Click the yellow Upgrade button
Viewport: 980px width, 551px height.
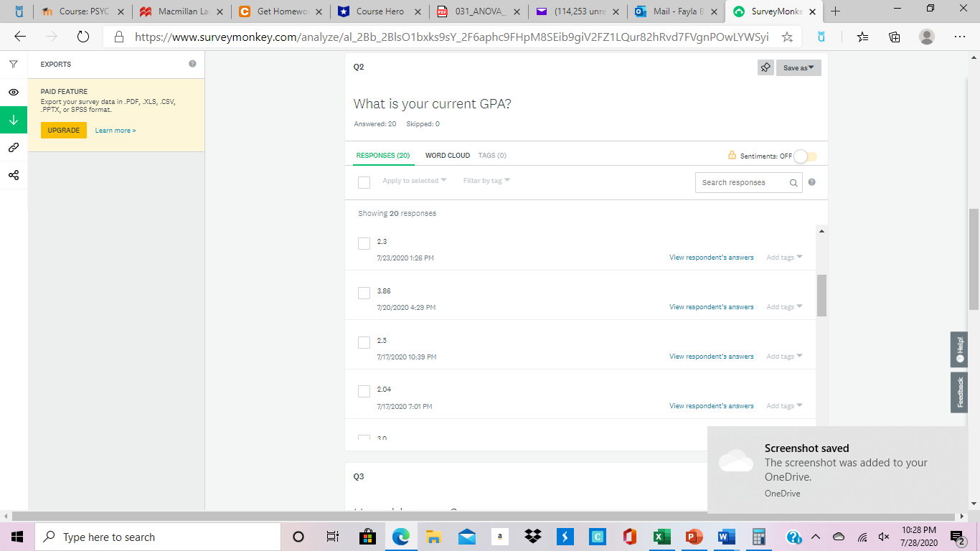pos(64,130)
